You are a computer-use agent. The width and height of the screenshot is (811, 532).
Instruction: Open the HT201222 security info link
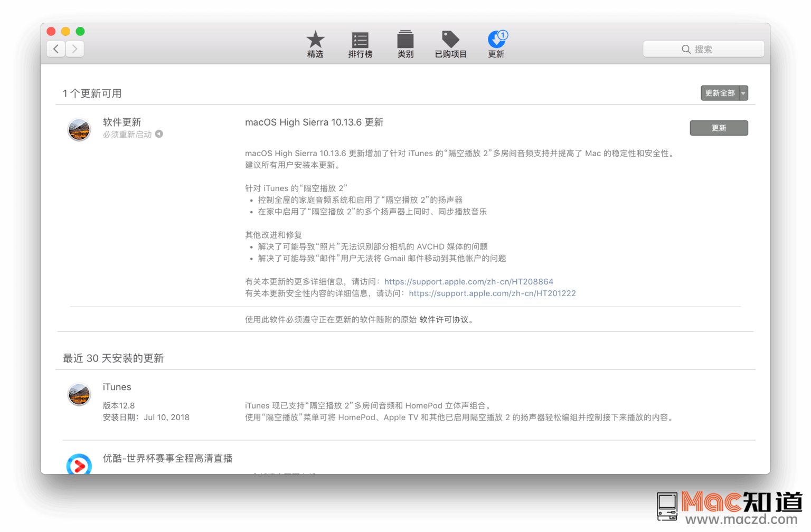492,293
